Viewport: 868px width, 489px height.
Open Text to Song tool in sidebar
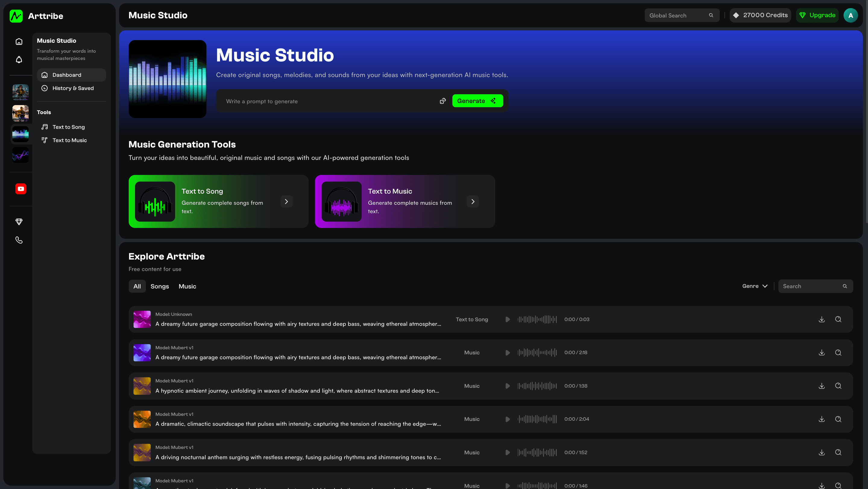pyautogui.click(x=71, y=127)
